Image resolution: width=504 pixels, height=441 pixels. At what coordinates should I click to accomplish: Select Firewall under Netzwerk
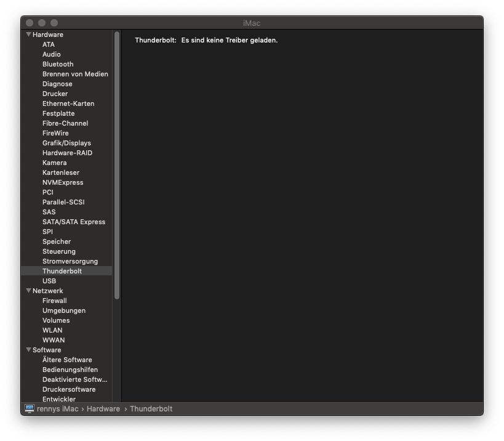pyautogui.click(x=55, y=301)
